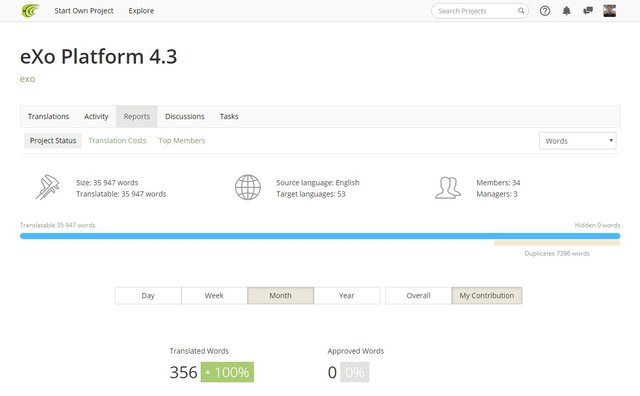Screen dimensions: 640x396
Task: Click the globe languages icon
Action: 248,187
